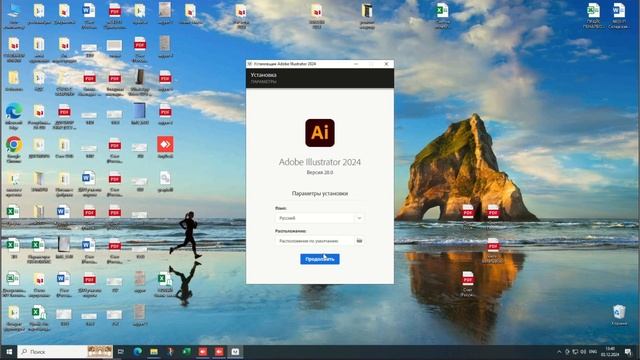The width and height of the screenshot is (640, 360).
Task: Click the 'Установка' header in the installer
Action: tap(263, 75)
